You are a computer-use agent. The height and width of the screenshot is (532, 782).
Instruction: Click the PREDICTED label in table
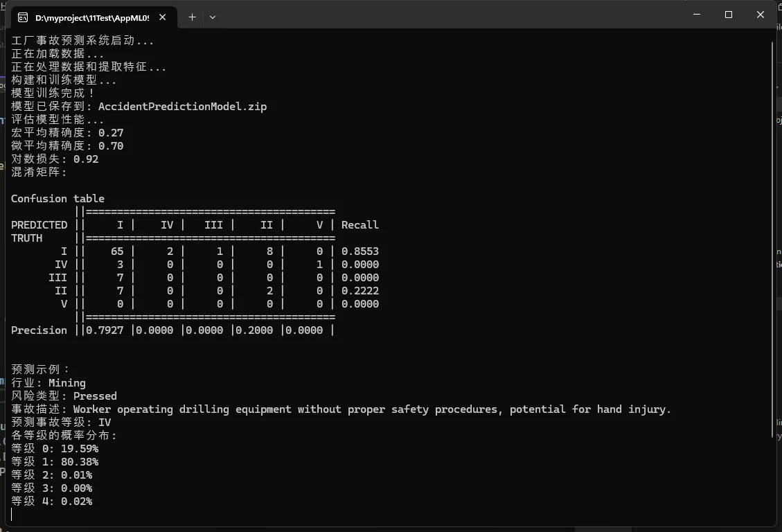click(x=39, y=225)
